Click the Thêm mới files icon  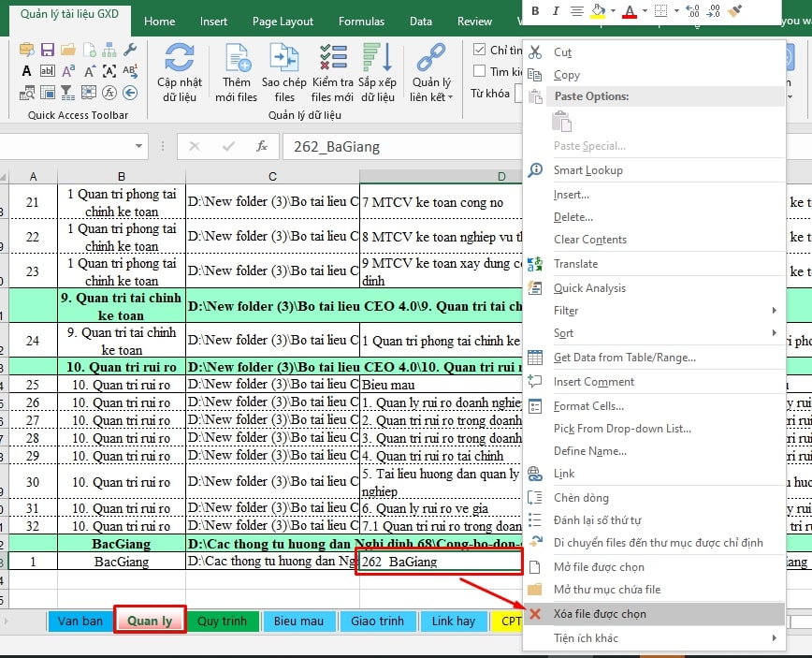pyautogui.click(x=236, y=59)
